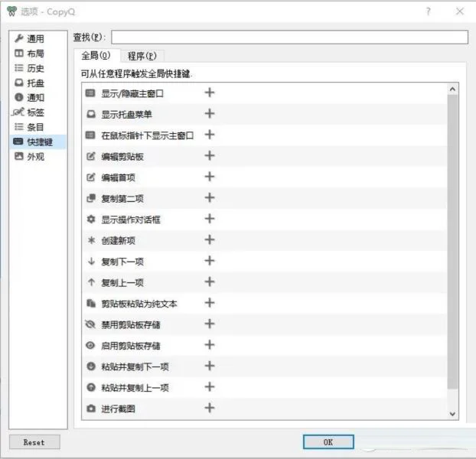The height and width of the screenshot is (459, 476).
Task: Add shortcut for 粘贴并复制上一项
Action: tap(210, 387)
